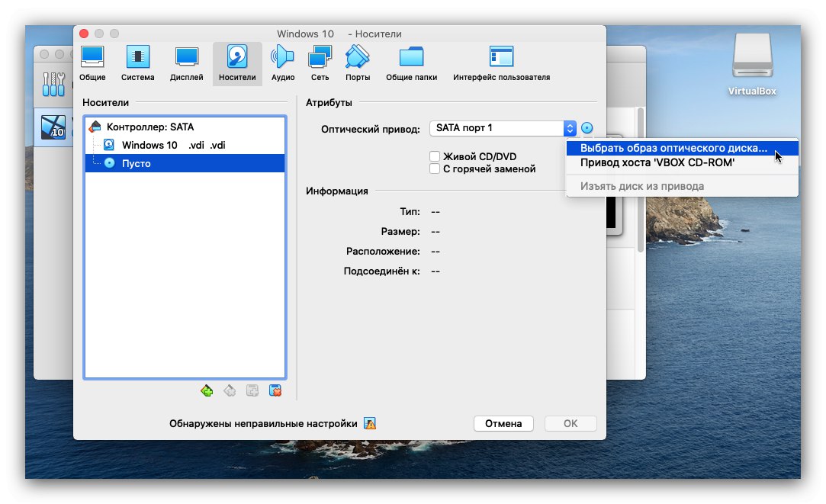Select the Пусто optical drive entry
This screenshot has width=826, height=504.
click(x=185, y=163)
